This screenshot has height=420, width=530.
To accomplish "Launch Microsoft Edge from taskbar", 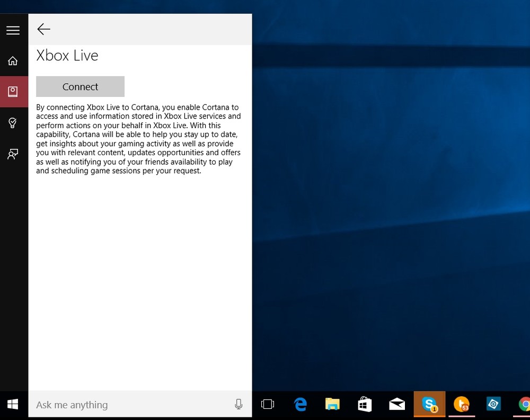I will (x=300, y=404).
